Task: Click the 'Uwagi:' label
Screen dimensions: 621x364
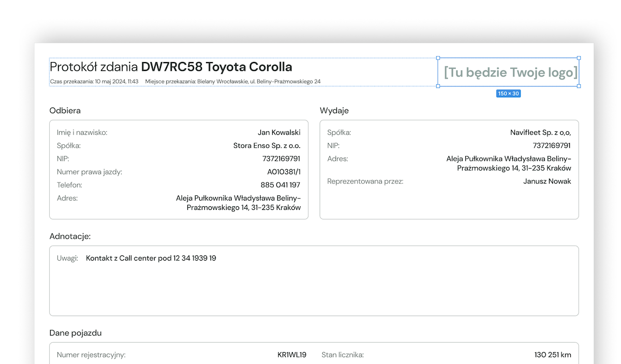Action: click(x=67, y=258)
